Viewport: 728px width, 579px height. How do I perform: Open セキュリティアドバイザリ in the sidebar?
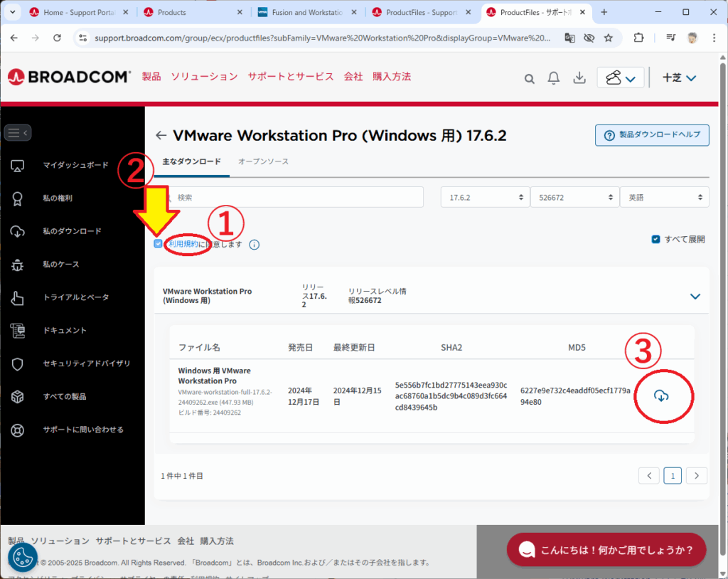[x=86, y=363]
